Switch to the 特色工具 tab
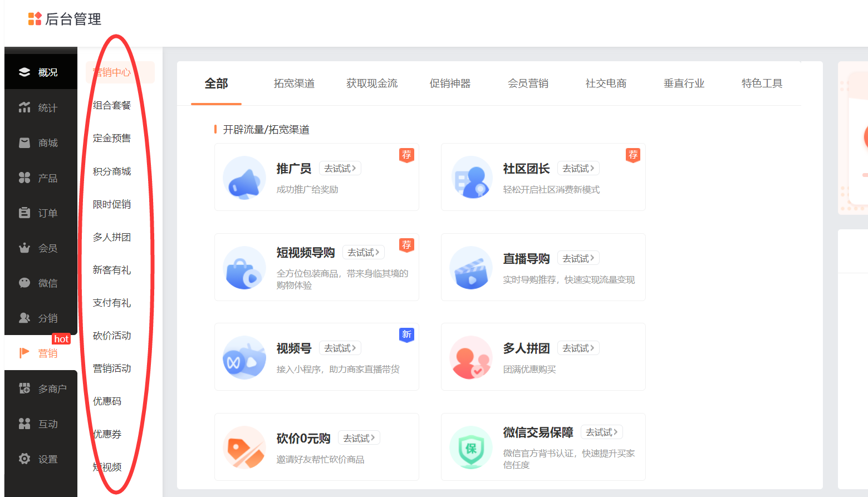The image size is (868, 497). pyautogui.click(x=762, y=83)
